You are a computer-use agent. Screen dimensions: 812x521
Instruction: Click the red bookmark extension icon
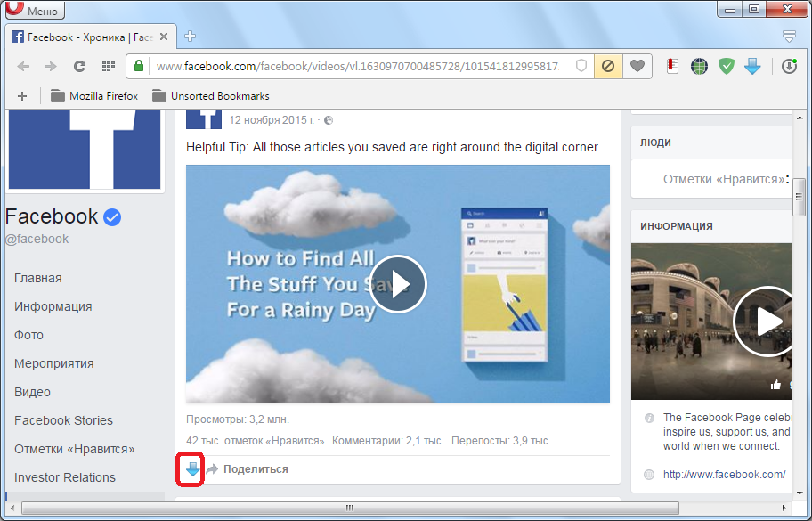[x=673, y=66]
